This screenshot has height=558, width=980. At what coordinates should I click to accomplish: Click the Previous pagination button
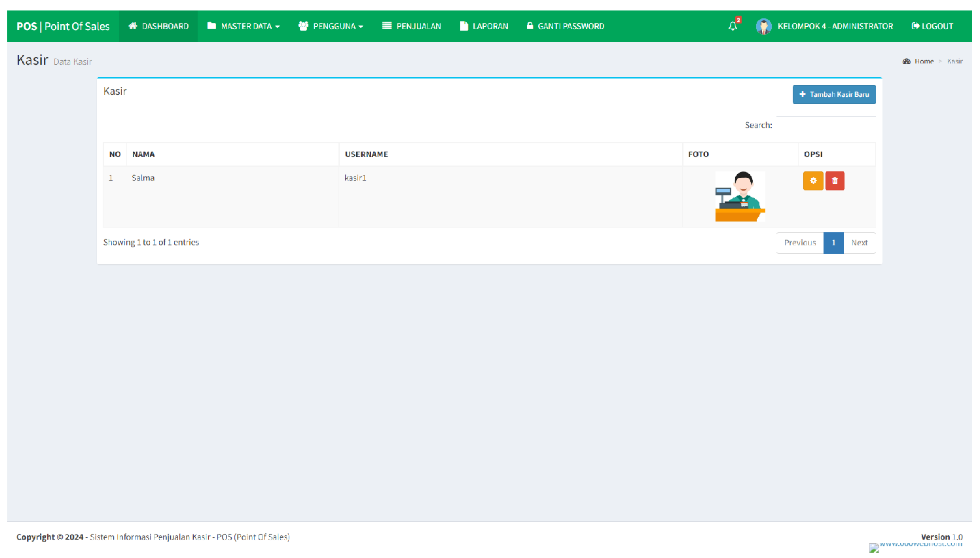point(799,243)
